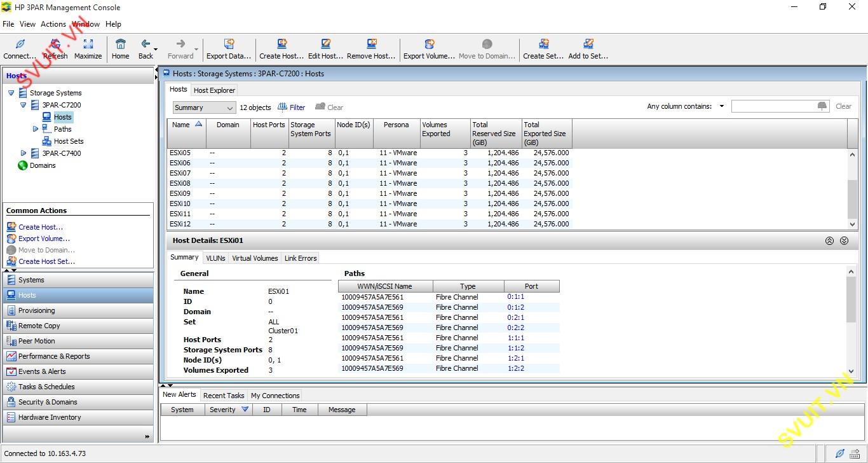
Task: Select the Host Sets tree item
Action: click(x=69, y=141)
